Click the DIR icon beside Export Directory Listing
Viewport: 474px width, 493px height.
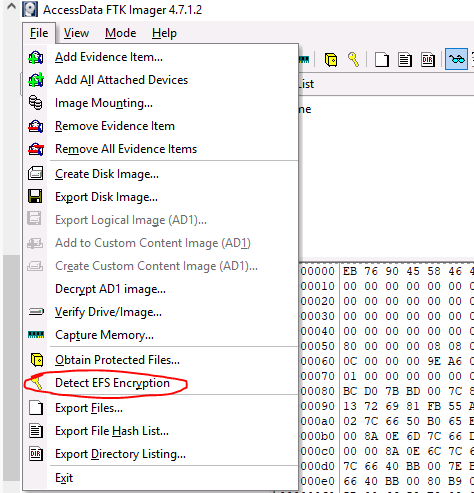click(36, 454)
